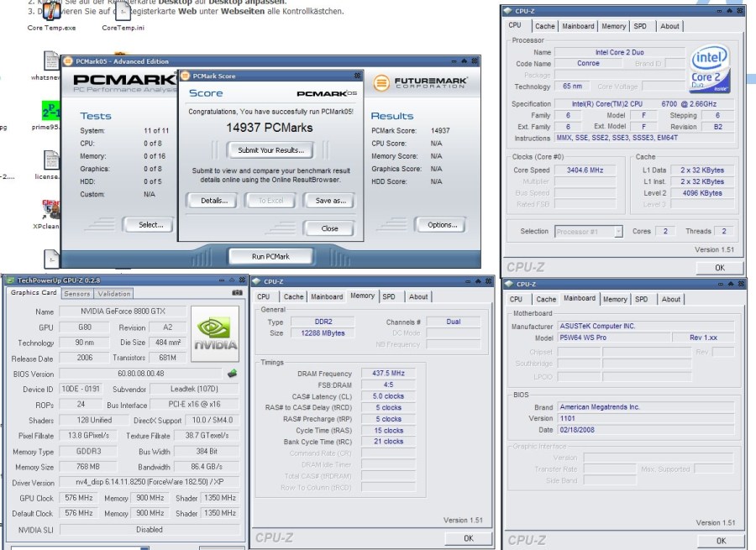Click the Core Speed value 3404.6 MHz
The height and width of the screenshot is (550, 756).
(585, 170)
